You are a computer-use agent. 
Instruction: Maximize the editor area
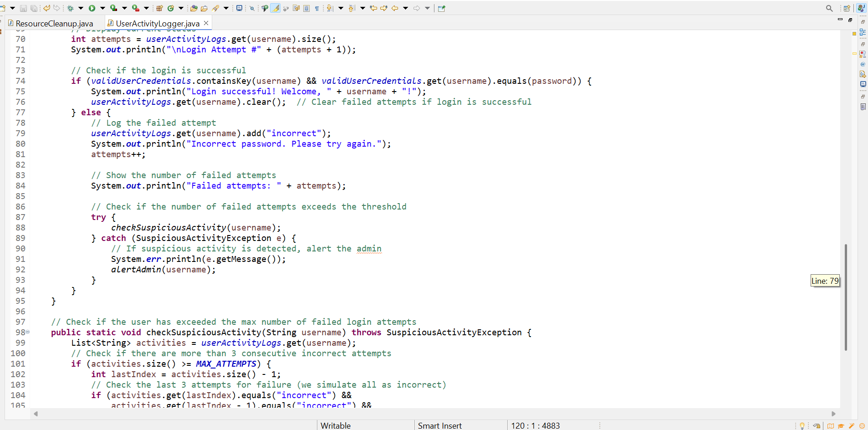tap(850, 20)
